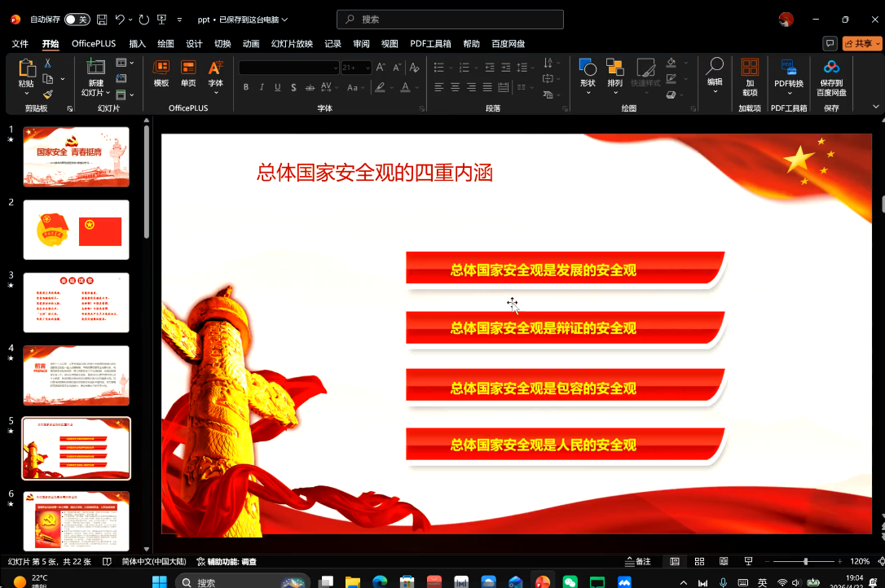Toggle Italic formatting button
The image size is (885, 588).
(262, 87)
